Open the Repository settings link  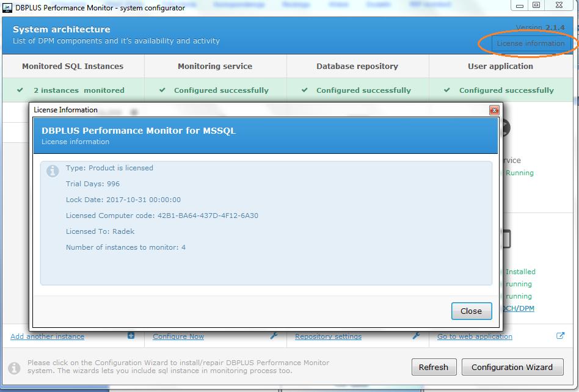click(328, 336)
